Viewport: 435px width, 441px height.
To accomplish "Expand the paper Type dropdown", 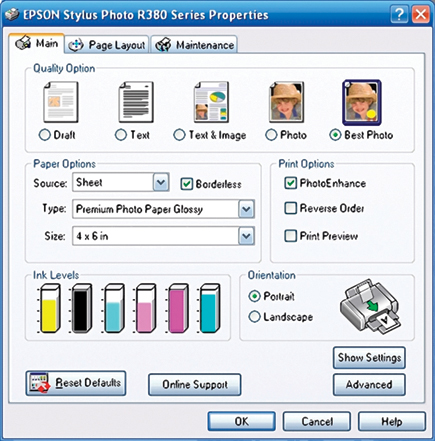I will pyautogui.click(x=246, y=209).
